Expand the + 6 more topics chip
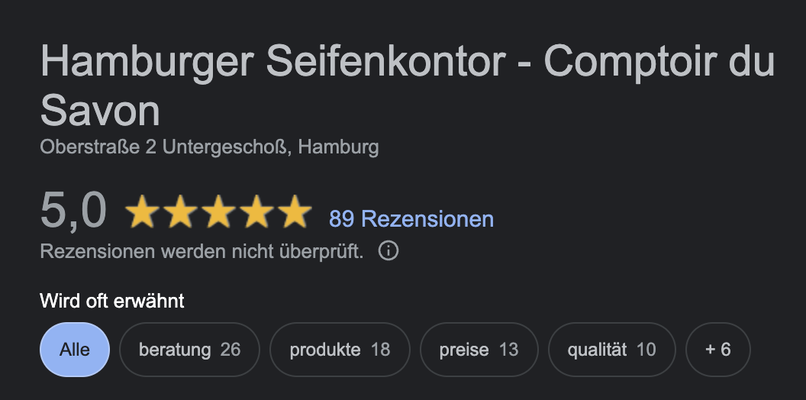 718,350
